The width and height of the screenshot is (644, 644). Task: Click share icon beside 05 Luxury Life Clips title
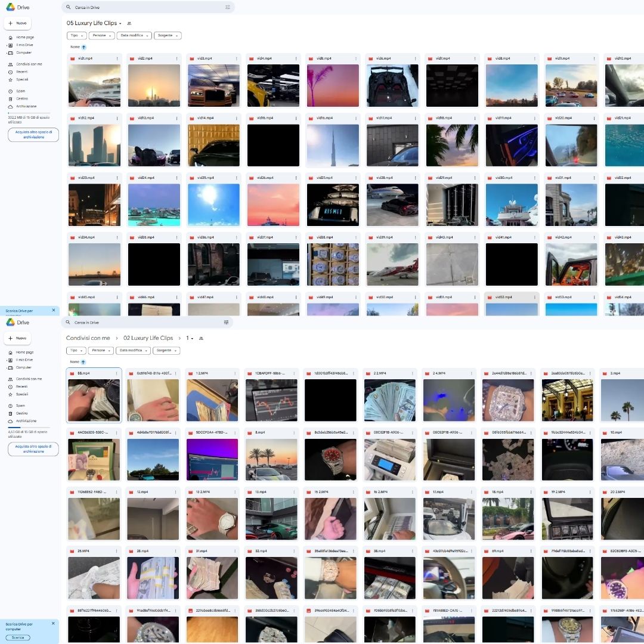129,23
